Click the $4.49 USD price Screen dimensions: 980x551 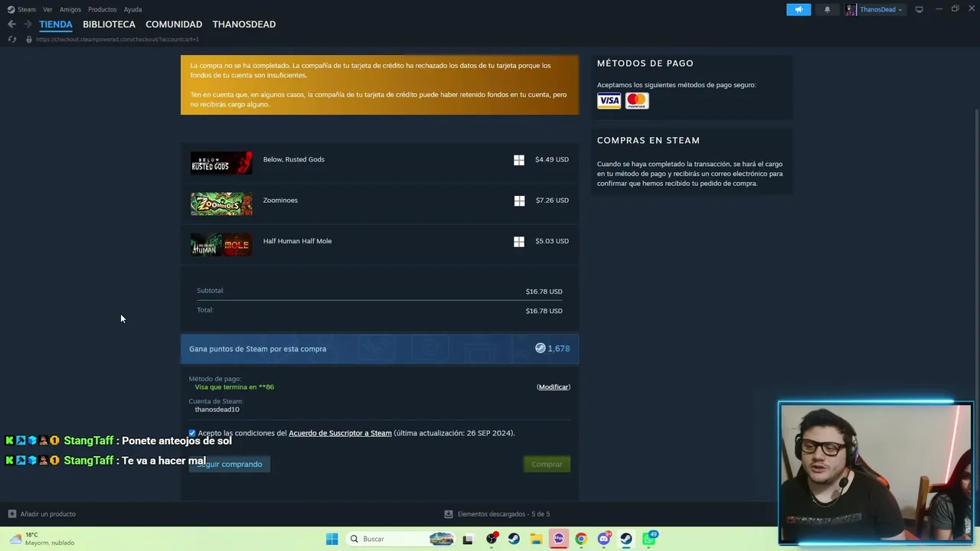click(x=552, y=159)
